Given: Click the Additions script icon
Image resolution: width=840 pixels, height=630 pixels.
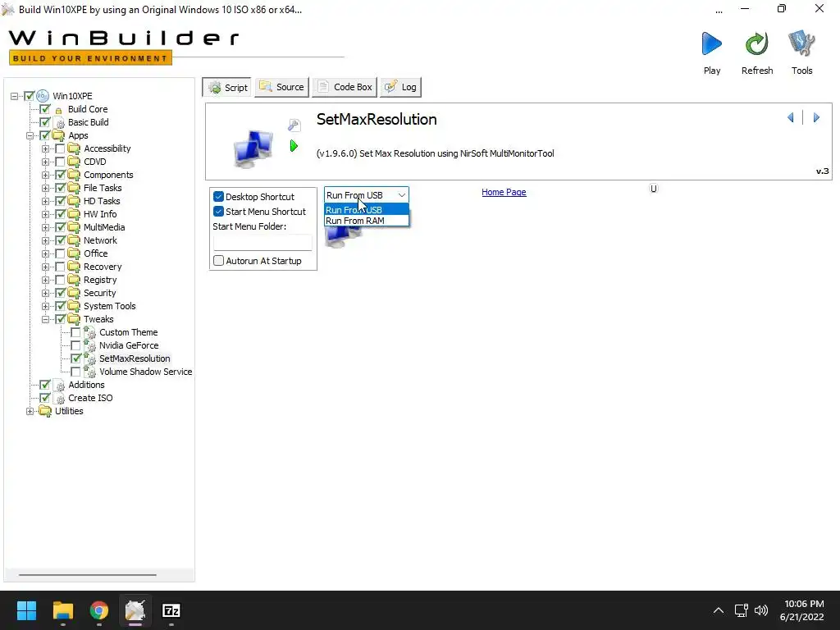Looking at the screenshot, I should [60, 386].
